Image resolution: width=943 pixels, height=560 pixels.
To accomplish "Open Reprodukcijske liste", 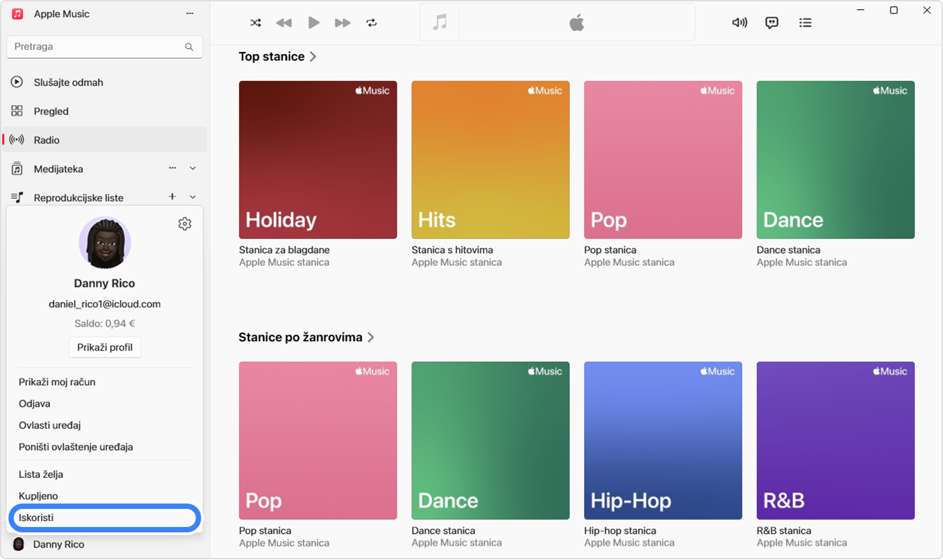I will (x=79, y=198).
